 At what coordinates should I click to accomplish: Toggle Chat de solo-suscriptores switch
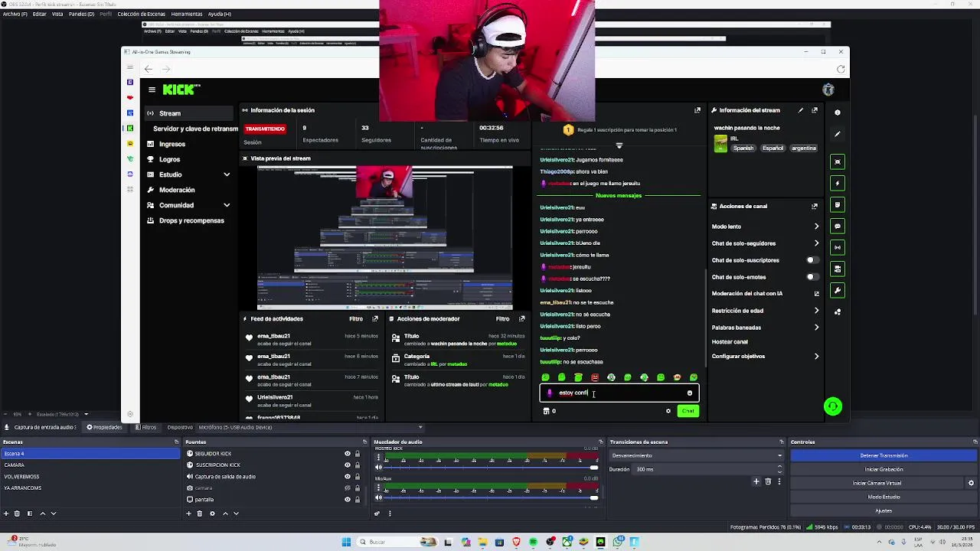[x=812, y=260]
